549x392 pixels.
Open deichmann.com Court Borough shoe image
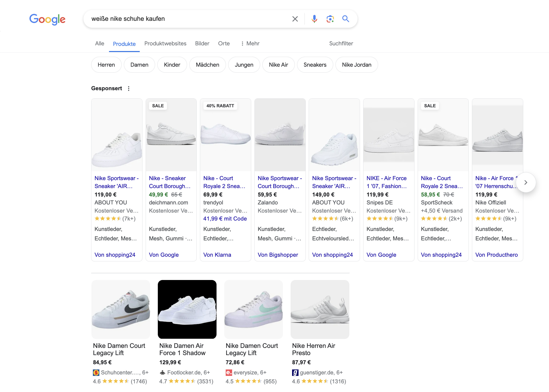(x=171, y=135)
